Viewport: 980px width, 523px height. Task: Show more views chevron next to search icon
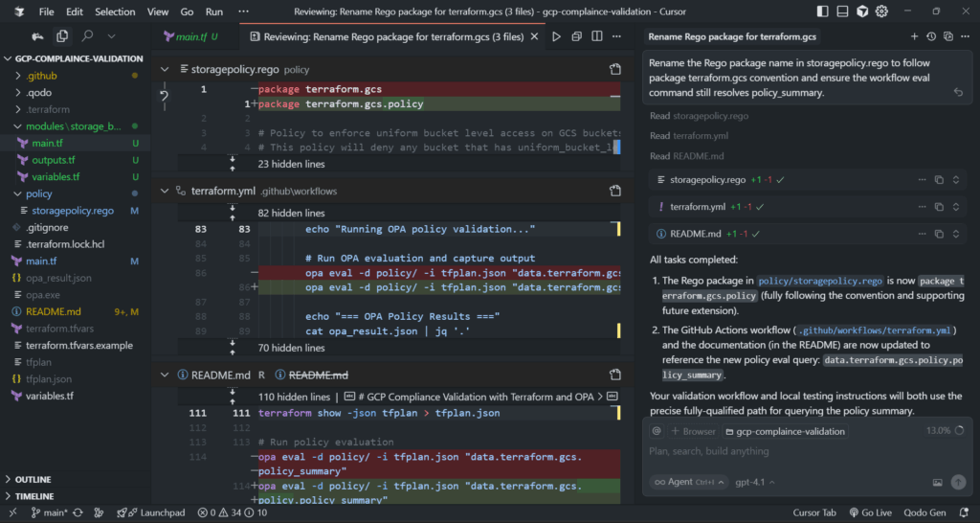pyautogui.click(x=111, y=36)
